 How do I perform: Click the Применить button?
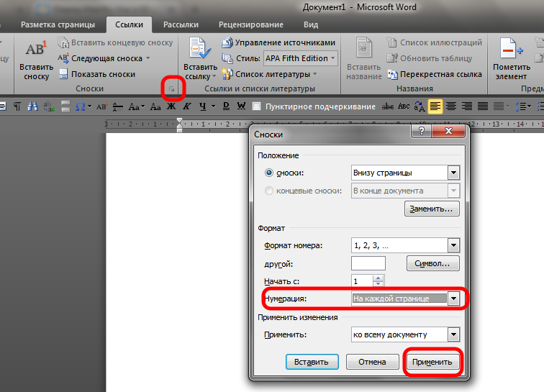pos(432,362)
